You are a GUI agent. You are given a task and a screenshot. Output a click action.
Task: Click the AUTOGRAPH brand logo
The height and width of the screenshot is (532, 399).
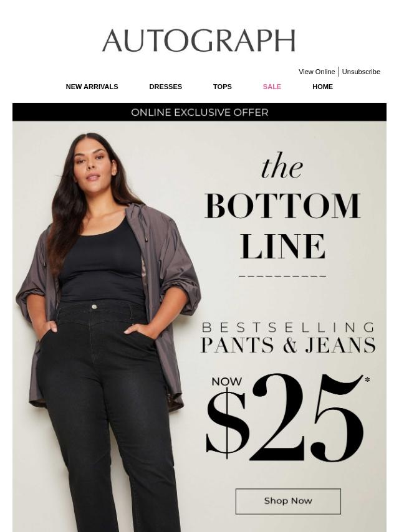[x=199, y=40]
